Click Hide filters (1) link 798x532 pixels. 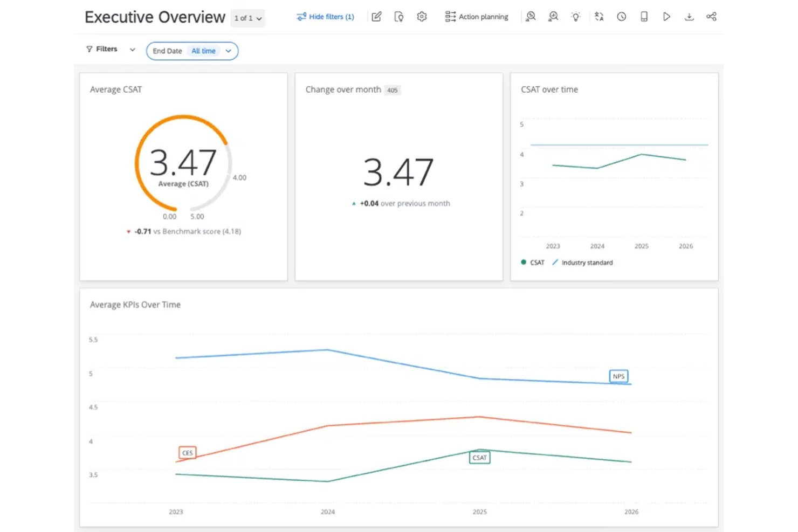[325, 17]
